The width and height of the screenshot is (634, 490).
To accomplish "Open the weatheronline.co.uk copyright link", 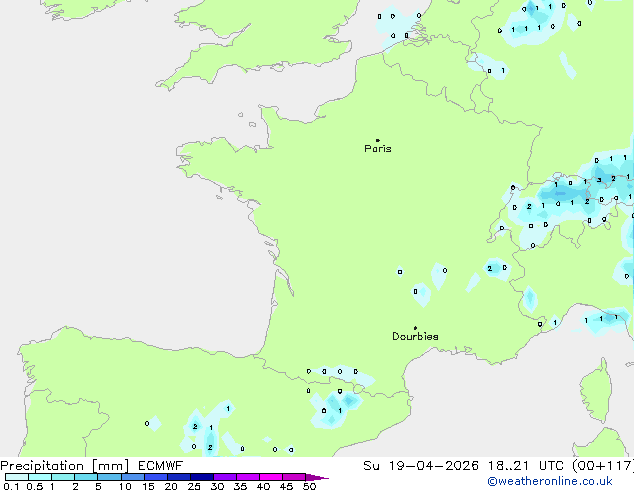I will coord(557,482).
